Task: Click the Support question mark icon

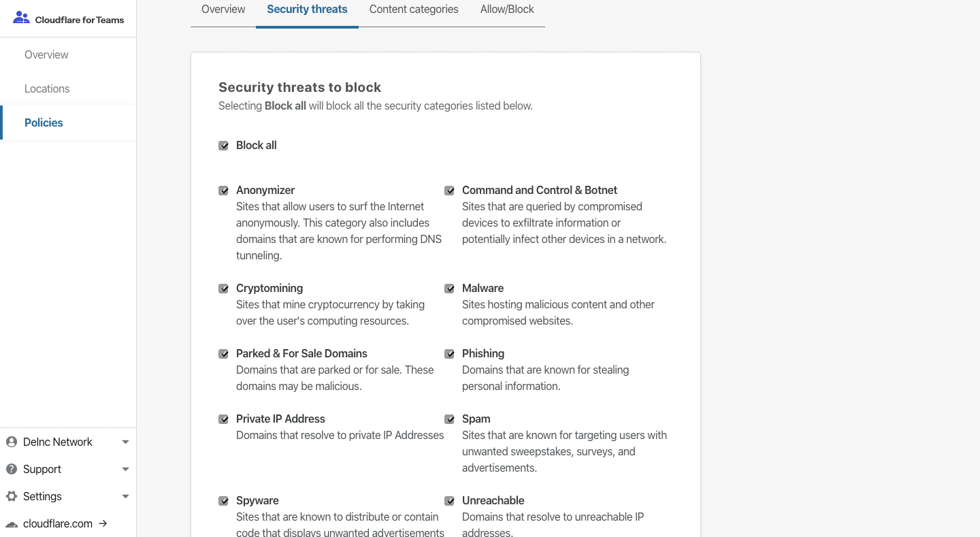Action: click(x=12, y=469)
